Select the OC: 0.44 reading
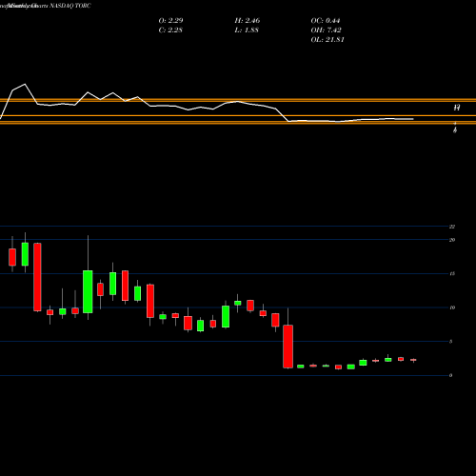Screen dimensions: 476x476 click(x=326, y=21)
